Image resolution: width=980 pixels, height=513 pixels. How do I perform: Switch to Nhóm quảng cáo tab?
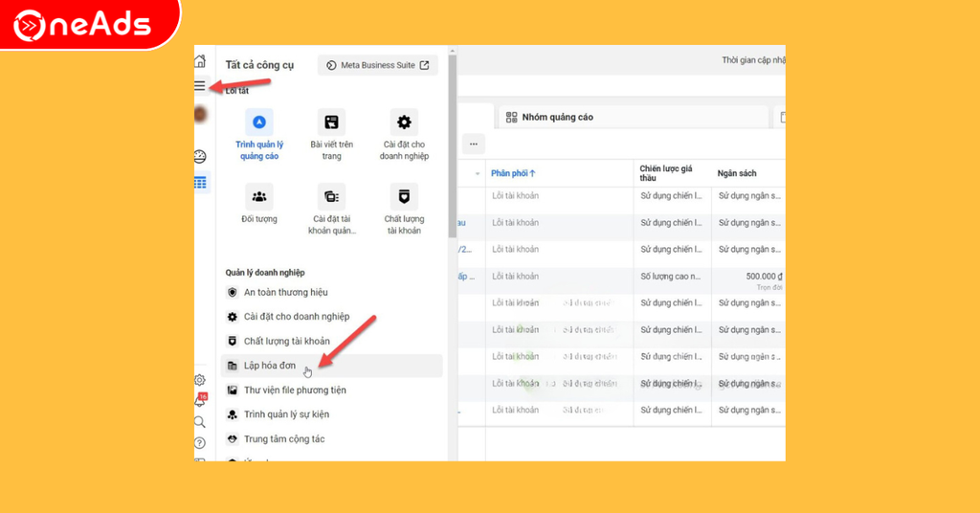pos(557,117)
